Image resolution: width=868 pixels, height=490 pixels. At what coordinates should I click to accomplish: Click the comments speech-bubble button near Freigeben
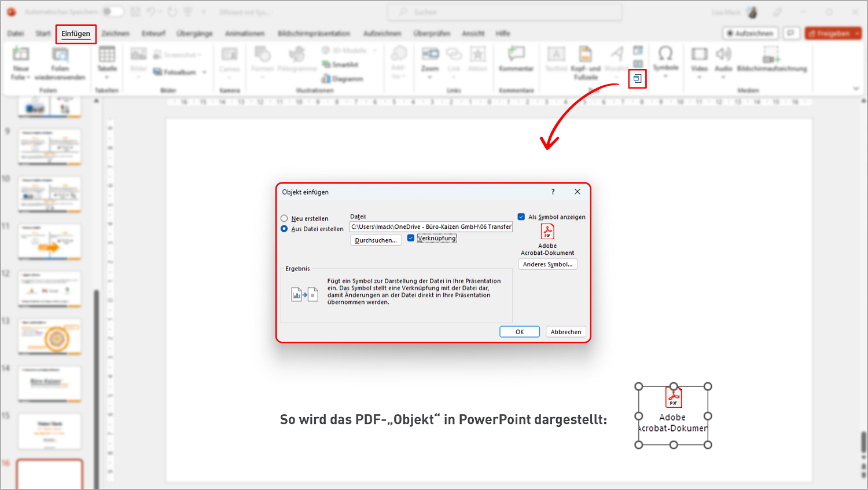point(791,34)
